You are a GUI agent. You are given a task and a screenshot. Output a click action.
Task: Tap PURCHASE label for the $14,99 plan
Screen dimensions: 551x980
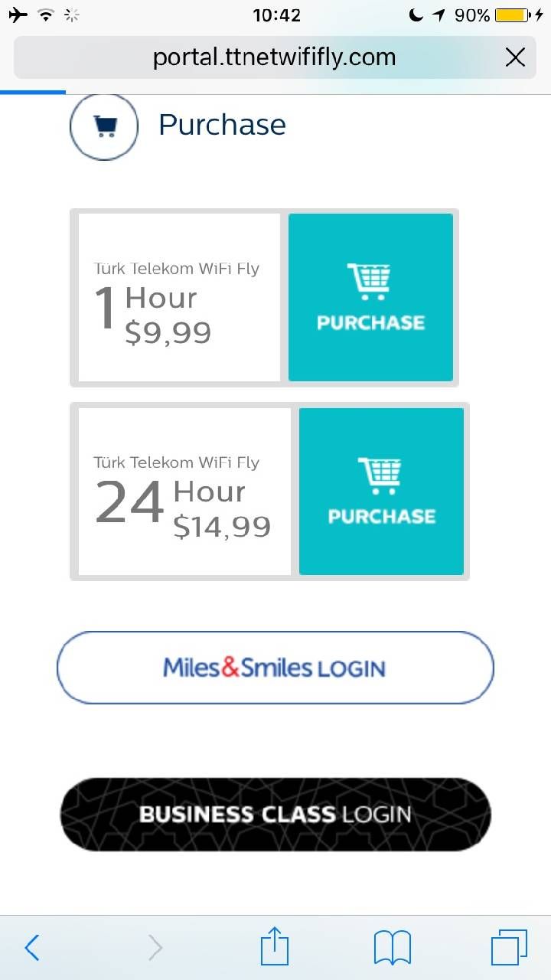point(381,516)
